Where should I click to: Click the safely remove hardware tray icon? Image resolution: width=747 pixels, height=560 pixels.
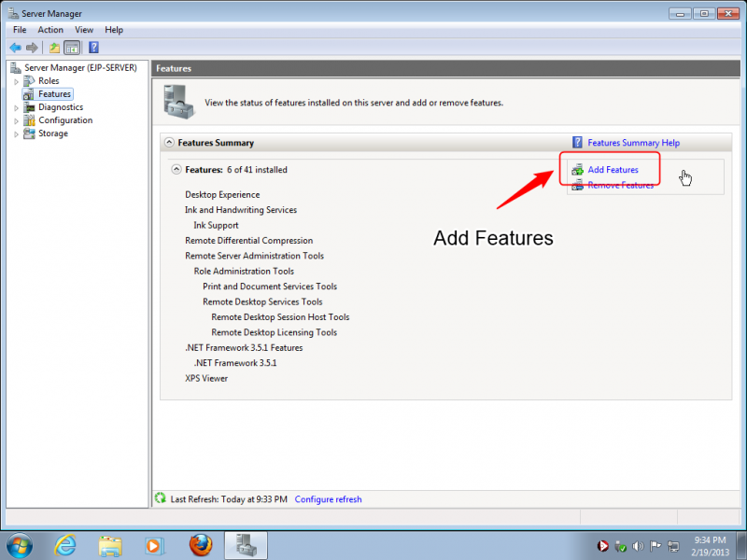620,546
